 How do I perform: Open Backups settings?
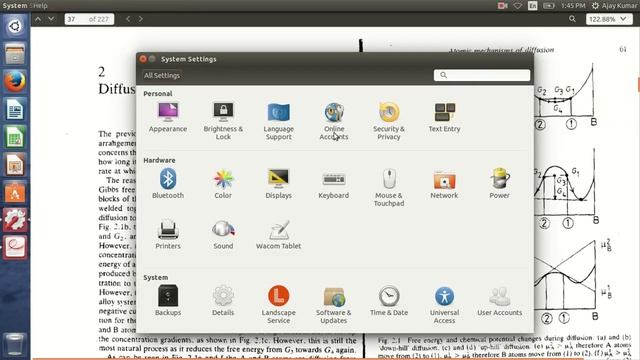coord(168,301)
